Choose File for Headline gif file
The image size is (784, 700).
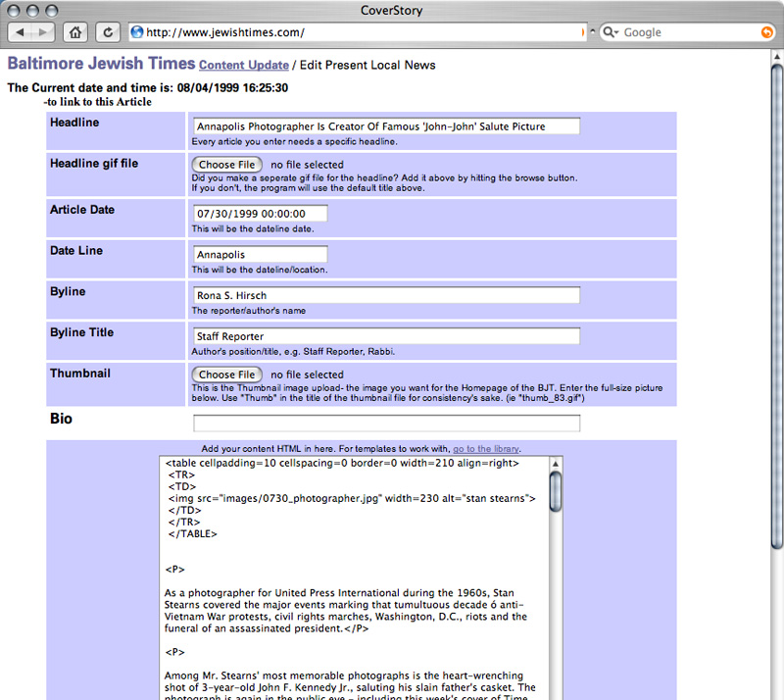click(x=227, y=165)
